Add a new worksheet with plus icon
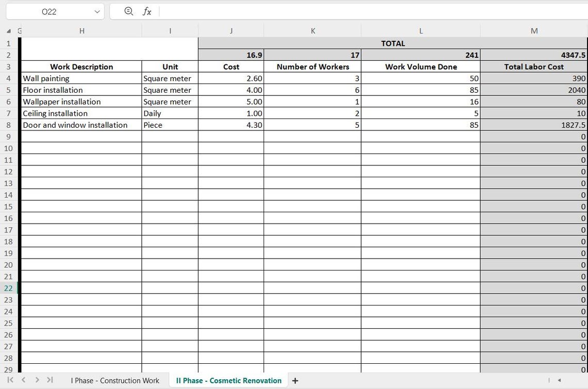 point(295,380)
